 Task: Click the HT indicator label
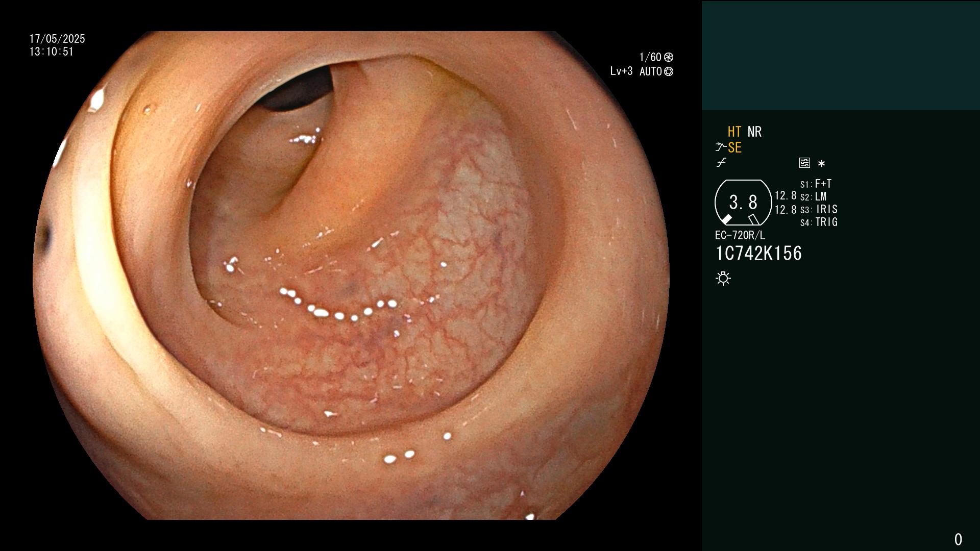(734, 132)
